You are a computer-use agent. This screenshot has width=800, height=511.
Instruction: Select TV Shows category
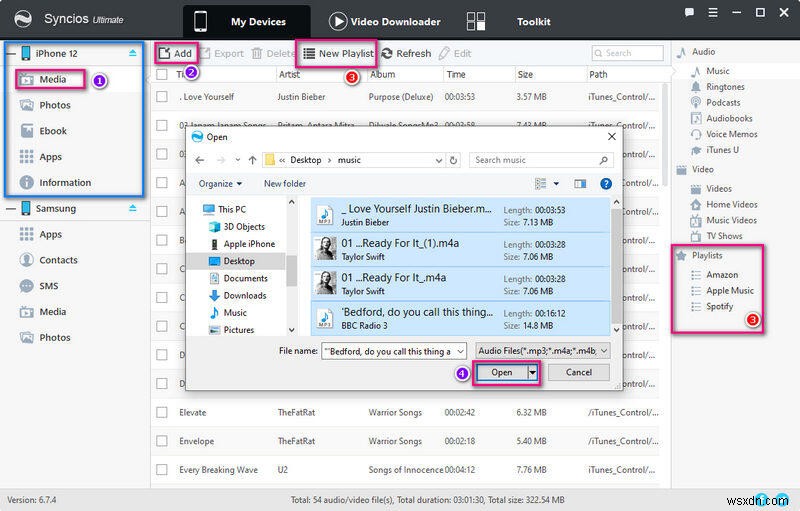723,236
